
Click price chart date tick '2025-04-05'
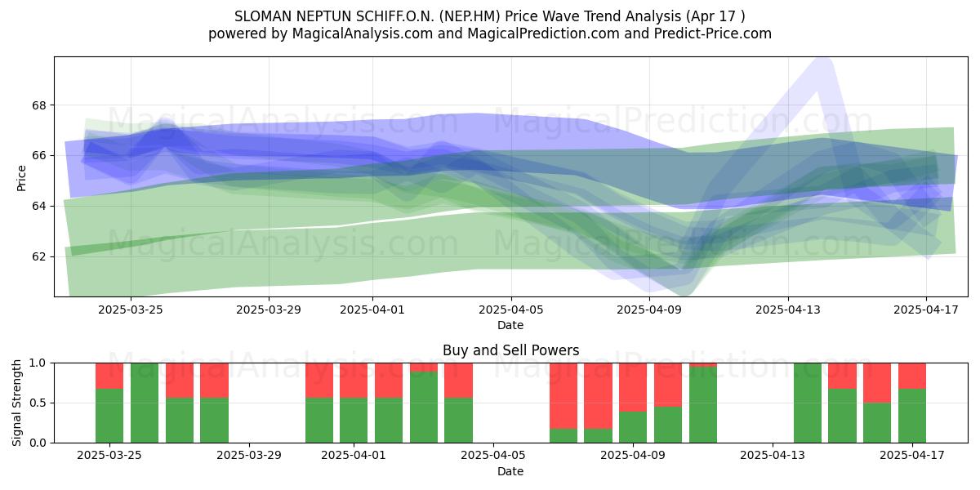[x=510, y=310]
